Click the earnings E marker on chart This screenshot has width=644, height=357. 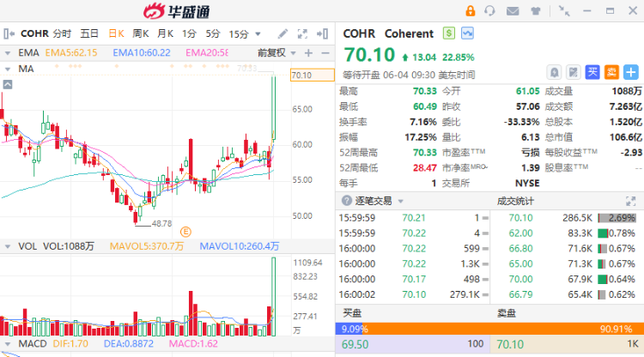[x=185, y=232]
